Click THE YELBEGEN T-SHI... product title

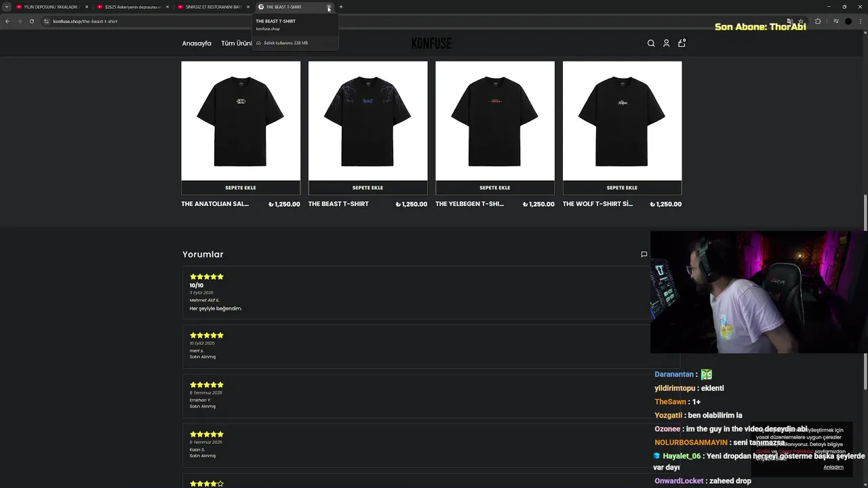click(469, 204)
